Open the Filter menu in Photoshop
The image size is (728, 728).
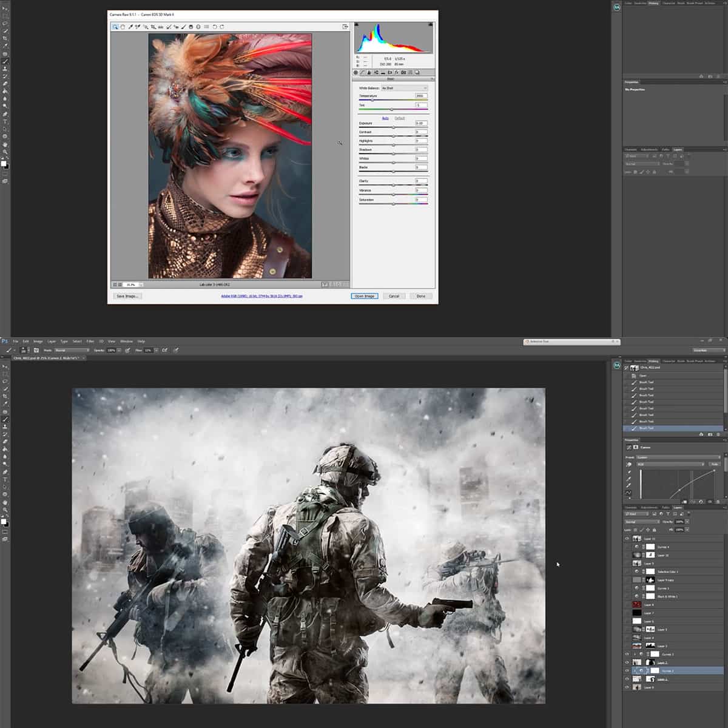(x=90, y=341)
